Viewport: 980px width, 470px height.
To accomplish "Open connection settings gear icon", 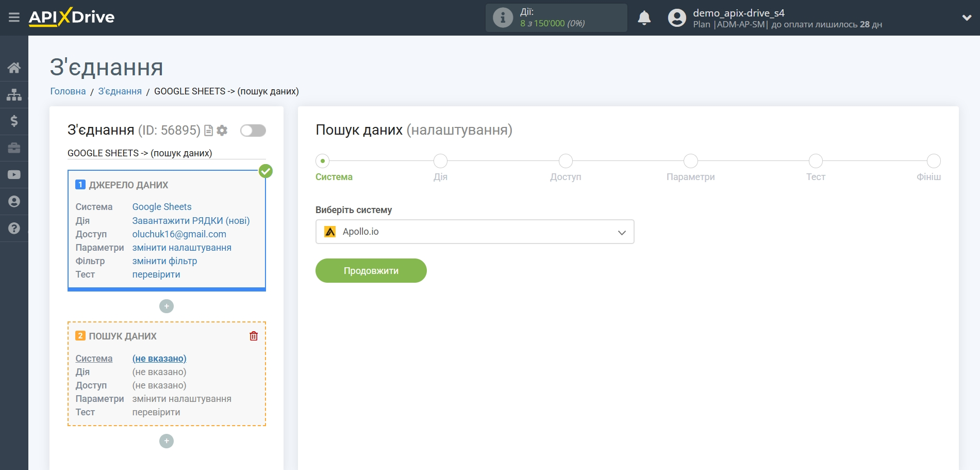I will click(222, 130).
